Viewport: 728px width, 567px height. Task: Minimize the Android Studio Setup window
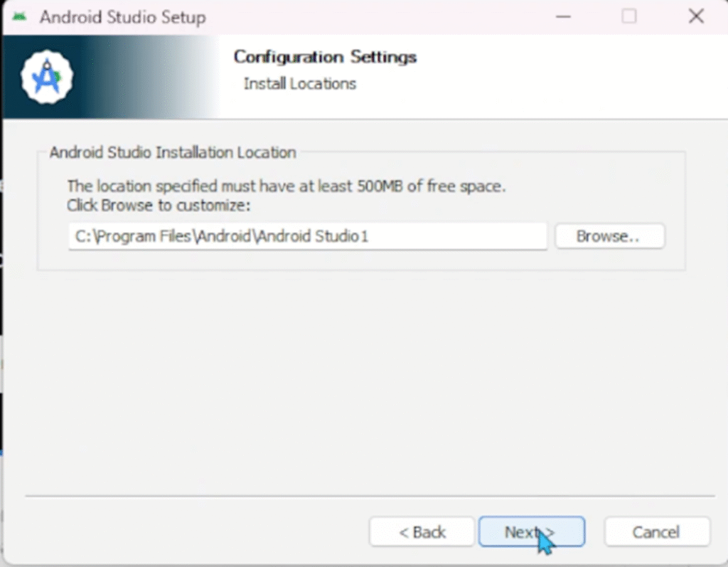(x=563, y=16)
